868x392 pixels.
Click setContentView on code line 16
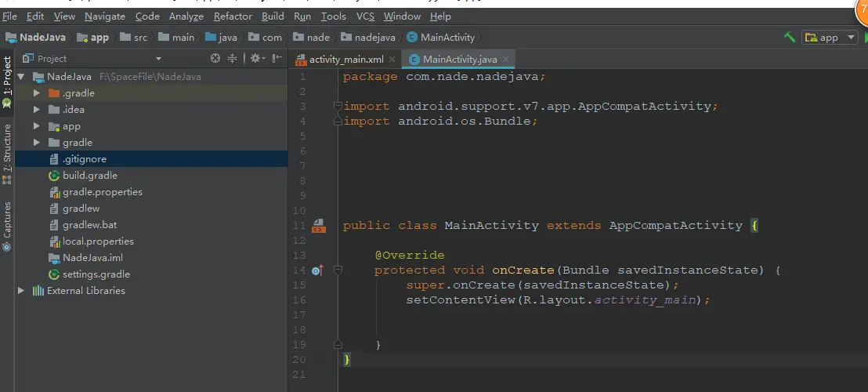(461, 300)
